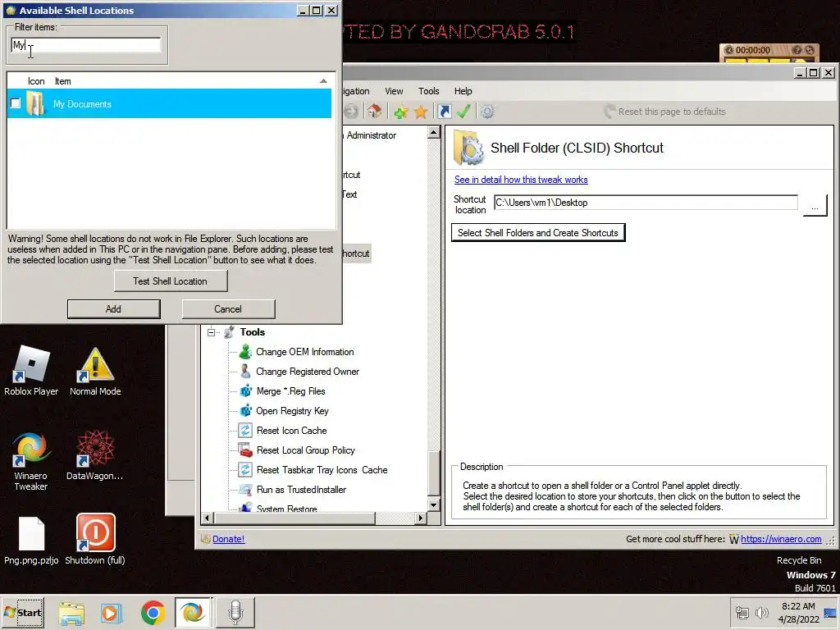Click Test Shell Location button
Image resolution: width=840 pixels, height=630 pixels.
click(x=171, y=281)
